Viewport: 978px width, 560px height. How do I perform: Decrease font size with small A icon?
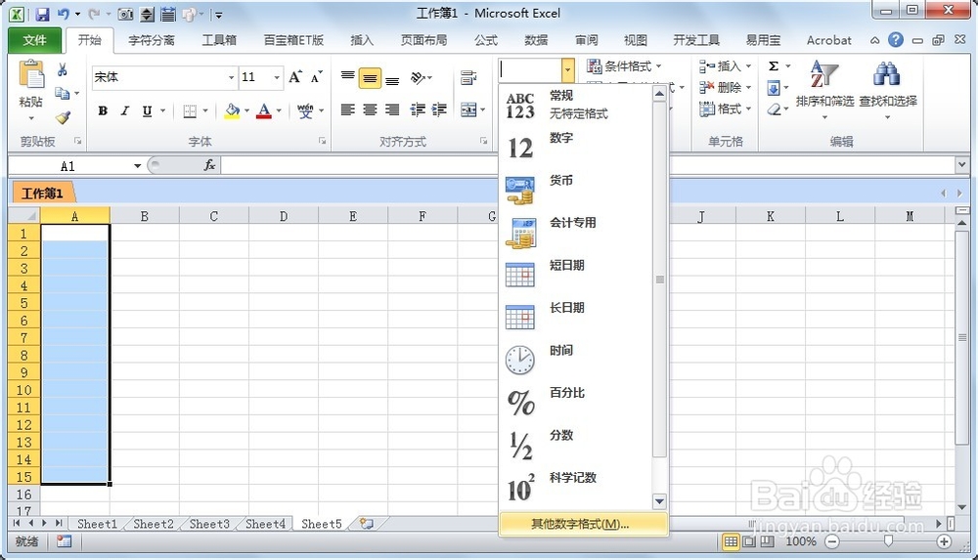click(x=316, y=76)
